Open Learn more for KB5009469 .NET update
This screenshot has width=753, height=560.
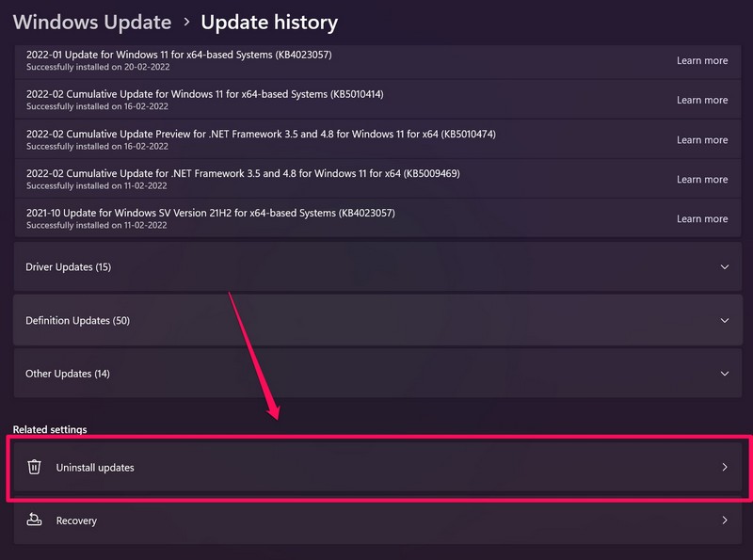[701, 179]
